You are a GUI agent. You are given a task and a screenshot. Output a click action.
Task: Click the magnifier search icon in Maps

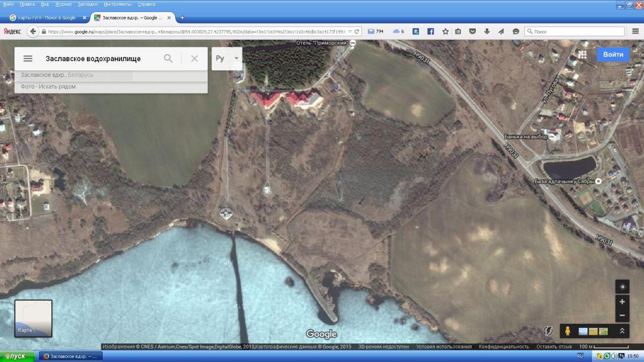[169, 59]
